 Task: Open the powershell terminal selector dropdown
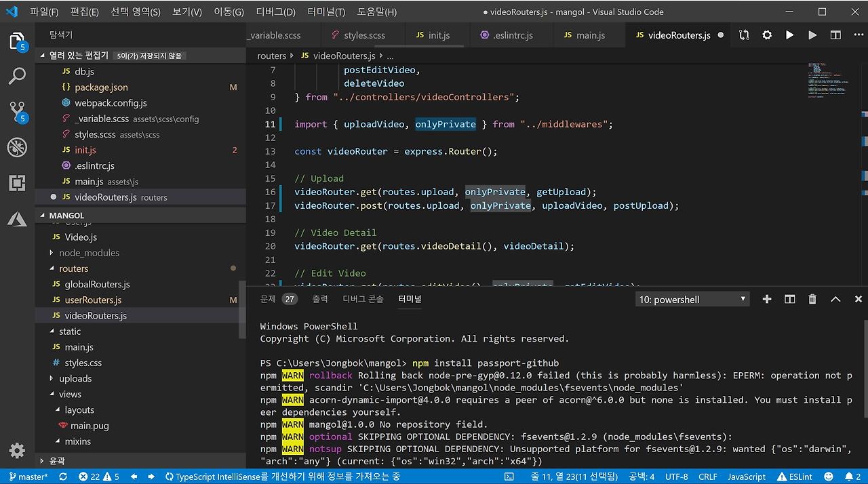[x=692, y=299]
